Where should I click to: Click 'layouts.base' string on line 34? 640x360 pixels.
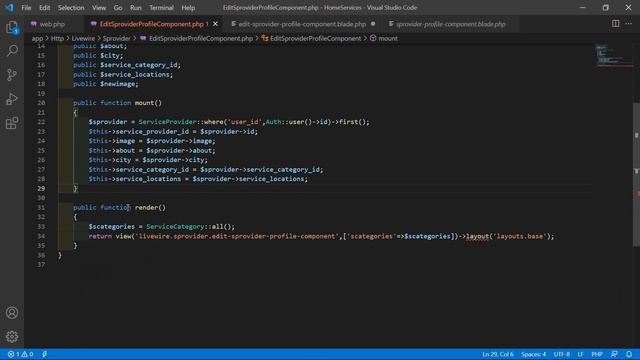(x=519, y=236)
